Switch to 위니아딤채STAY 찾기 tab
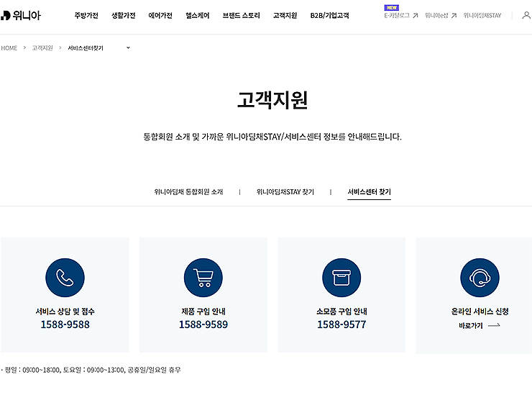The height and width of the screenshot is (395, 532). [x=285, y=192]
